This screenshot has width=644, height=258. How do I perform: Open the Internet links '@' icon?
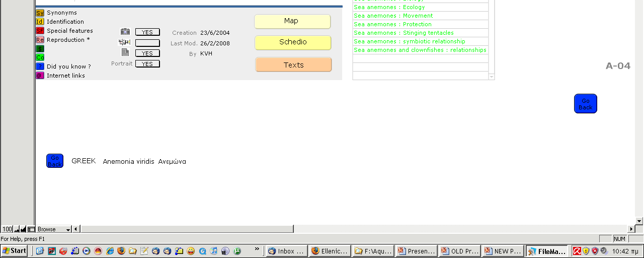click(x=40, y=76)
